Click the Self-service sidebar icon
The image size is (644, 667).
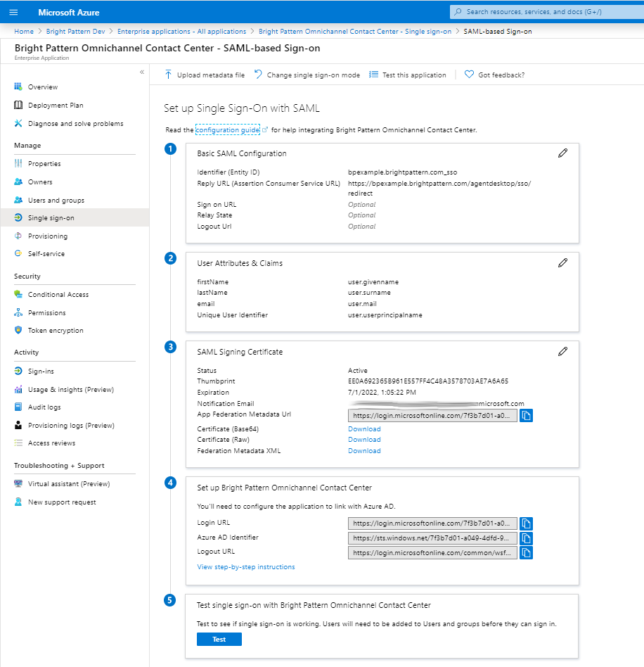point(18,253)
